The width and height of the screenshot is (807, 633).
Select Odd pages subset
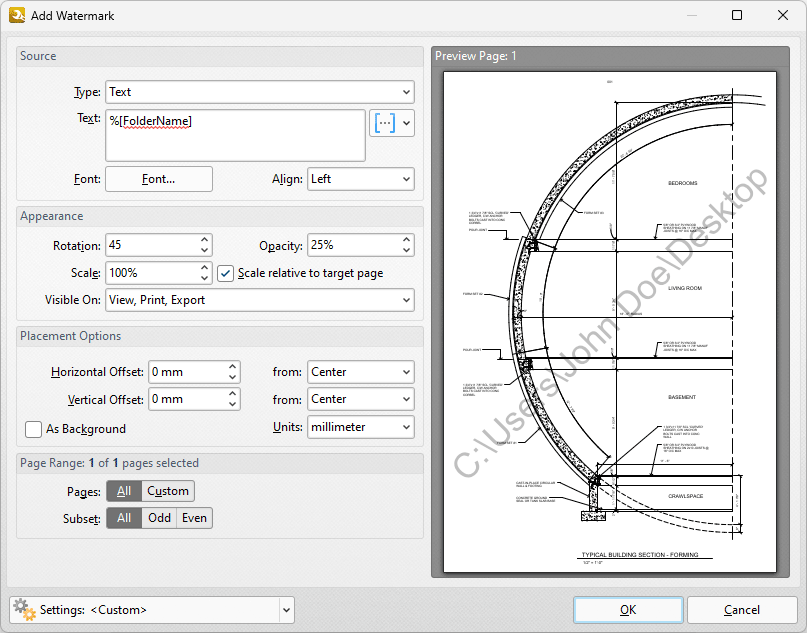[x=159, y=518]
